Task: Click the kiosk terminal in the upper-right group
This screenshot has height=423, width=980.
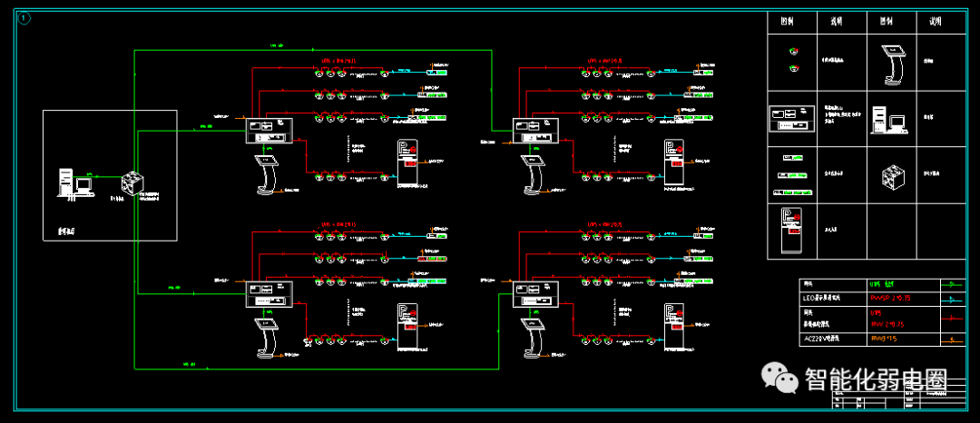Action: (535, 175)
